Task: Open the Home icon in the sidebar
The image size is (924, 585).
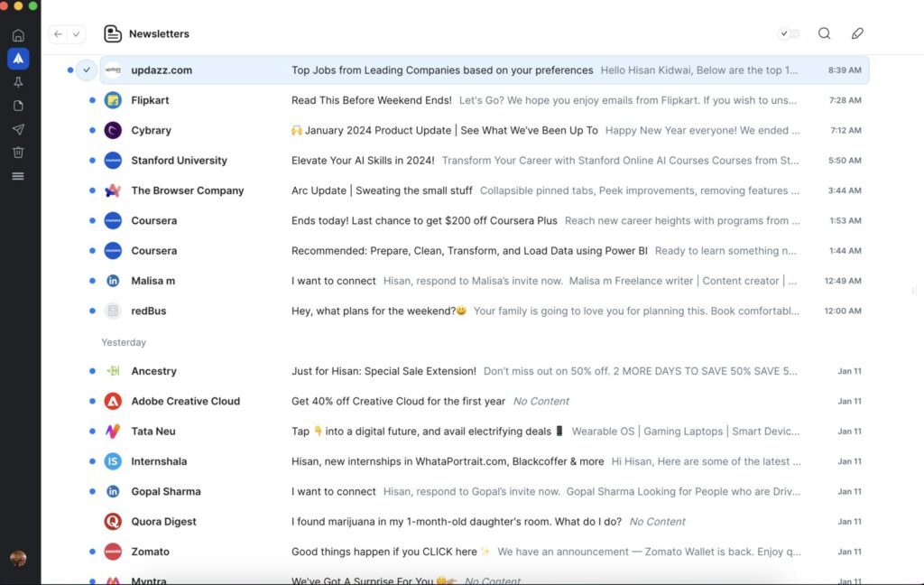Action: [x=18, y=34]
